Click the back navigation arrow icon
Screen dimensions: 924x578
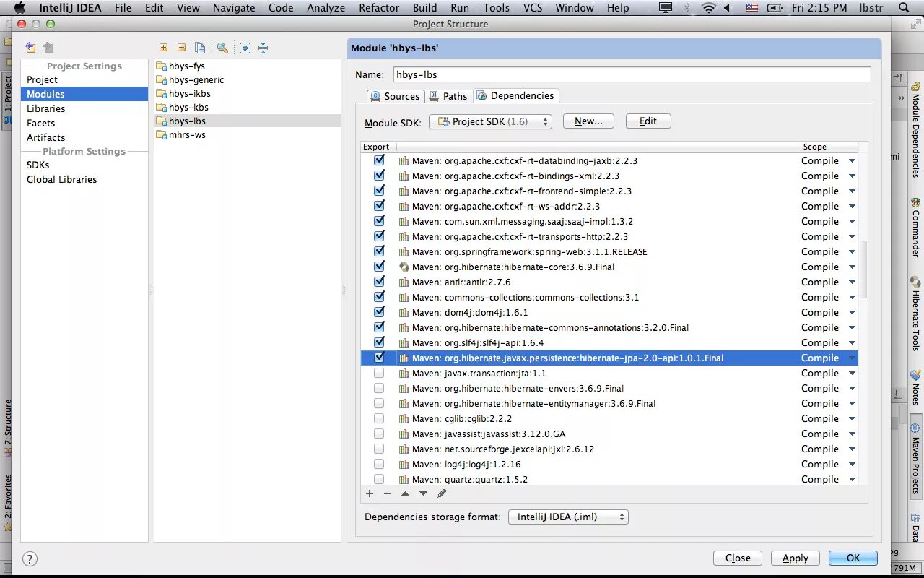click(30, 48)
